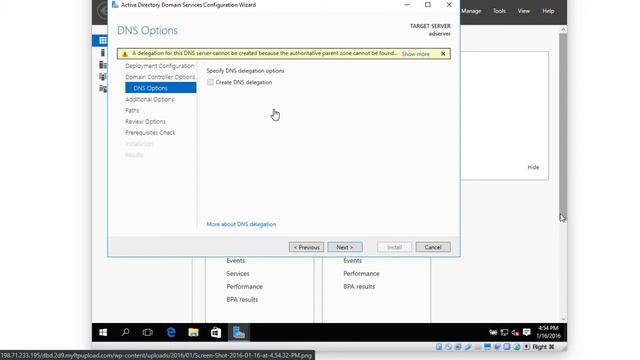The height and width of the screenshot is (360, 640).
Task: Open Server Manager Help menu
Action: tap(548, 11)
